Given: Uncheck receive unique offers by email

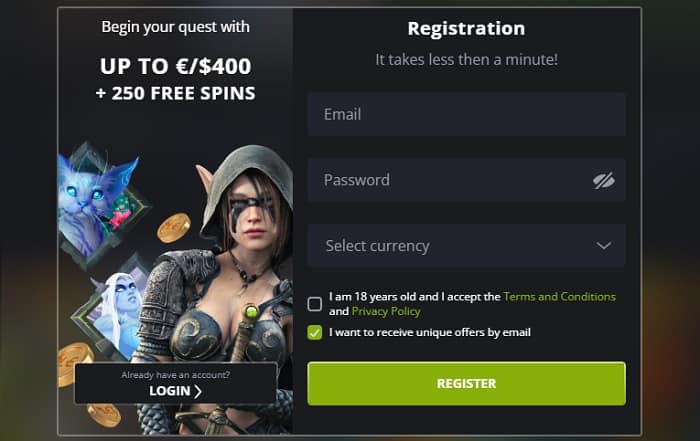Looking at the screenshot, I should pyautogui.click(x=315, y=333).
